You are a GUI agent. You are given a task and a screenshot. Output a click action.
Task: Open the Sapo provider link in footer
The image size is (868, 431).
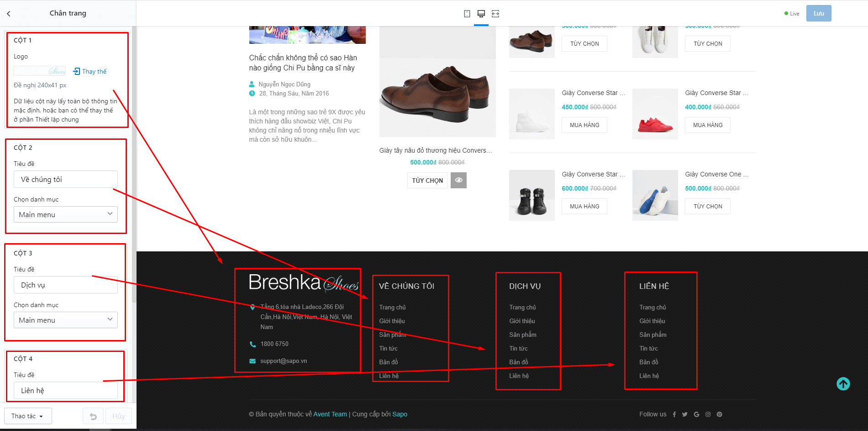coord(400,415)
